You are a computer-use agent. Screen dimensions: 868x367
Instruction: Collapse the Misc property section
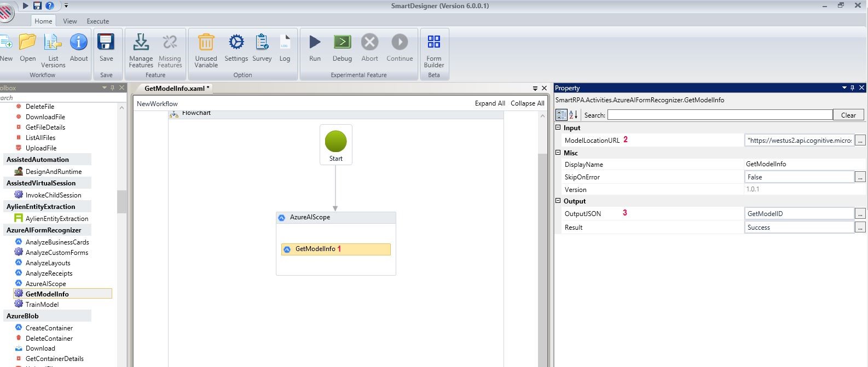[x=558, y=153]
